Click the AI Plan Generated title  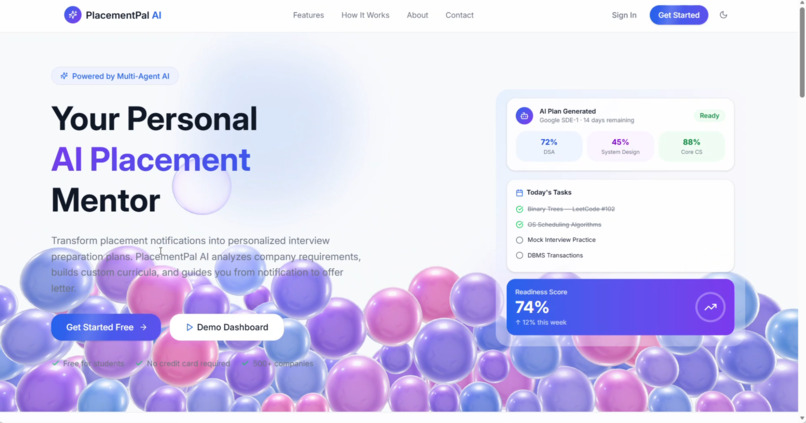pyautogui.click(x=567, y=111)
